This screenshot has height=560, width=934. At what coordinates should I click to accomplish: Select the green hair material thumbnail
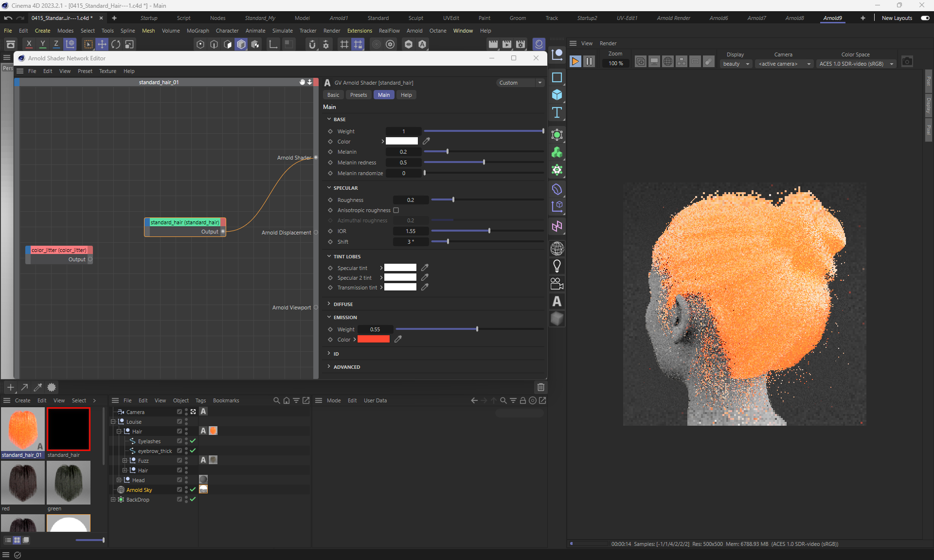(x=69, y=483)
